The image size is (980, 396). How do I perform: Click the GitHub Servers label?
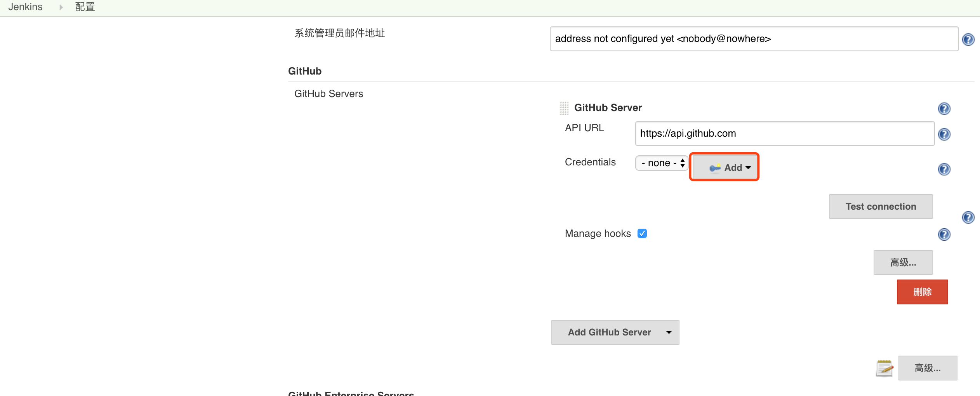pyautogui.click(x=328, y=94)
